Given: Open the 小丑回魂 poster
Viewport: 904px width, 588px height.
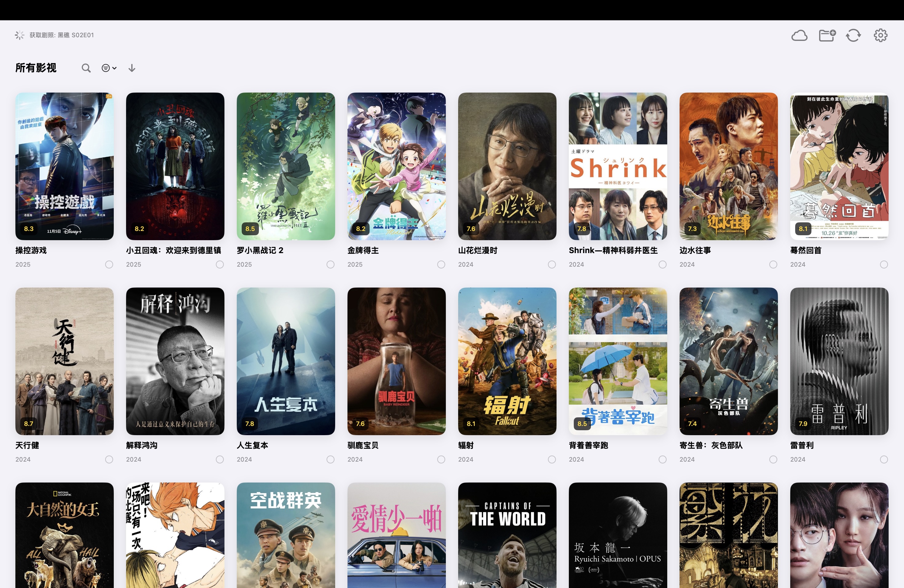Looking at the screenshot, I should pos(175,166).
